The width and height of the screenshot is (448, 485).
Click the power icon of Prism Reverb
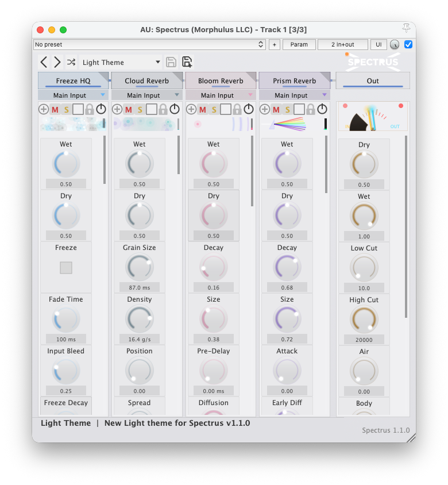(x=322, y=109)
